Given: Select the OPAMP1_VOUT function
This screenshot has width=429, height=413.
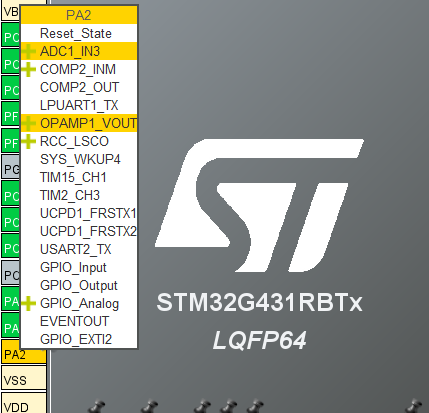Looking at the screenshot, I should pyautogui.click(x=79, y=123).
